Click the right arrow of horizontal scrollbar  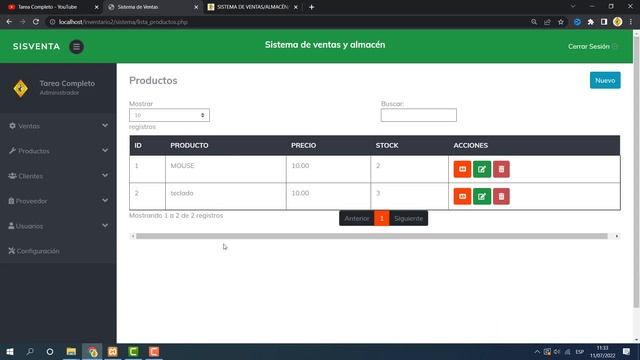tap(617, 236)
